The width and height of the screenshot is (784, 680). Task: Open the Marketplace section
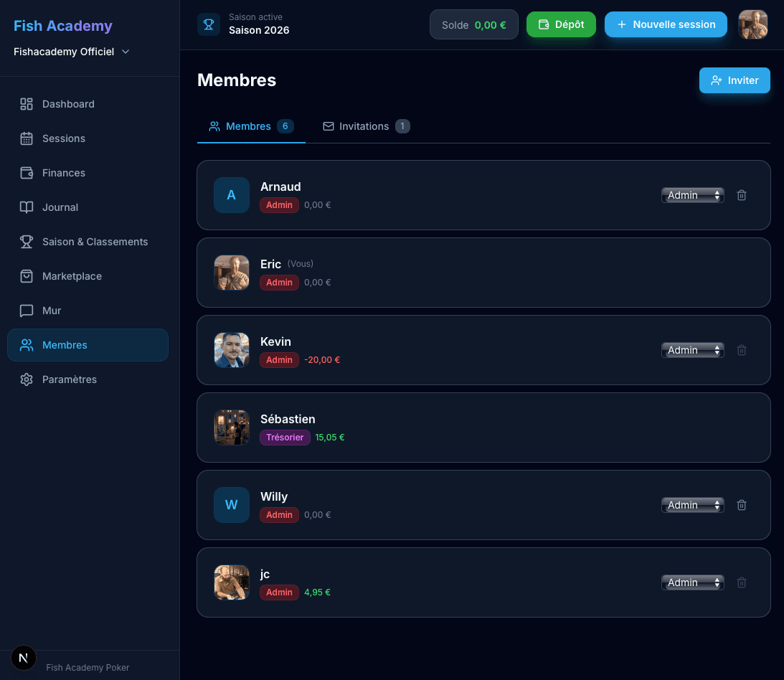click(x=72, y=276)
